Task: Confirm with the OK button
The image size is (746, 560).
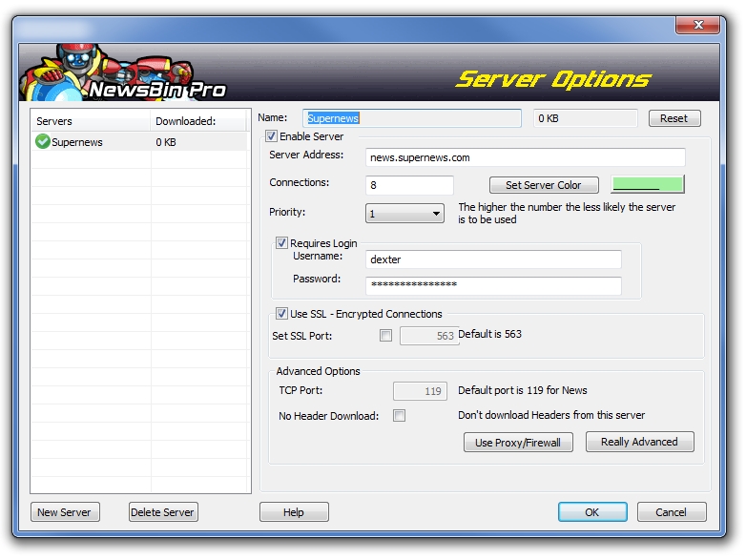Action: [592, 512]
